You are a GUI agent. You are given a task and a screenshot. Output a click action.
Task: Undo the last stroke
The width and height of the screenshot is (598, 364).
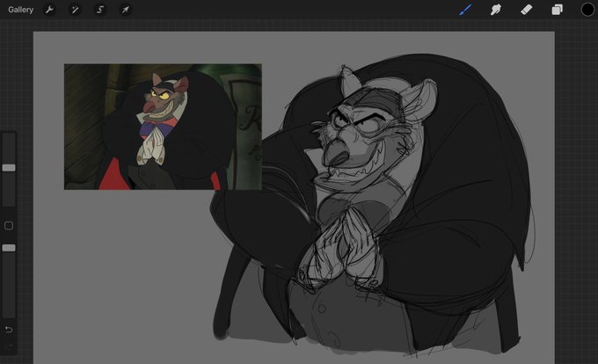pos(9,330)
